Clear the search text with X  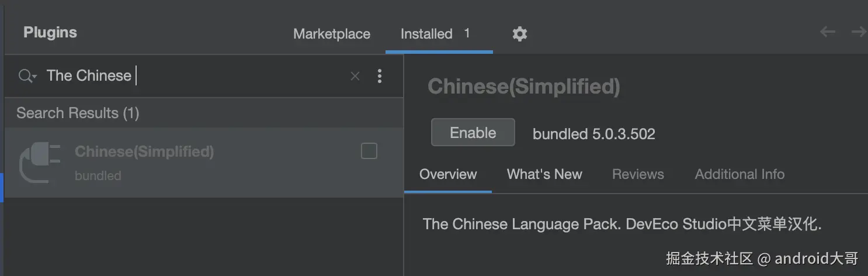pos(355,76)
